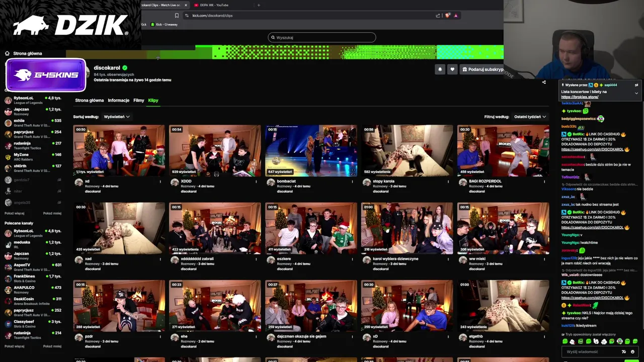Open options menu for the "XDDD" clip
Screen dimensions: 644x362
click(x=257, y=182)
